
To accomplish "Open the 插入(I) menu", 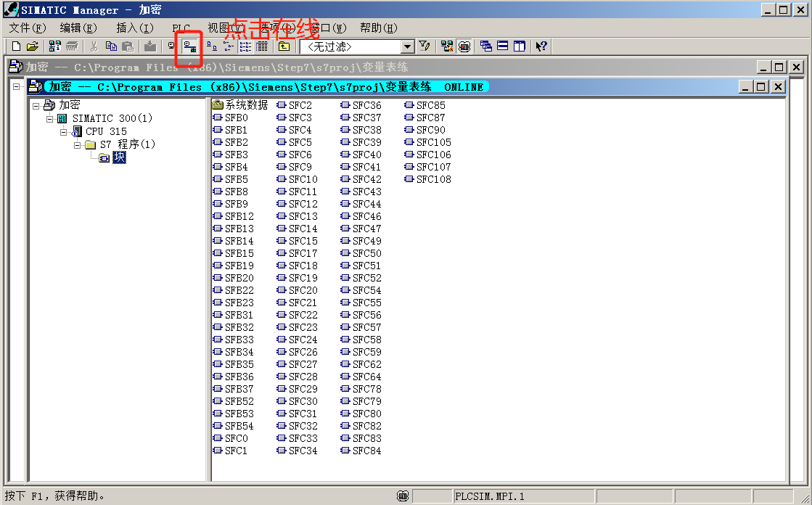I will coord(135,28).
